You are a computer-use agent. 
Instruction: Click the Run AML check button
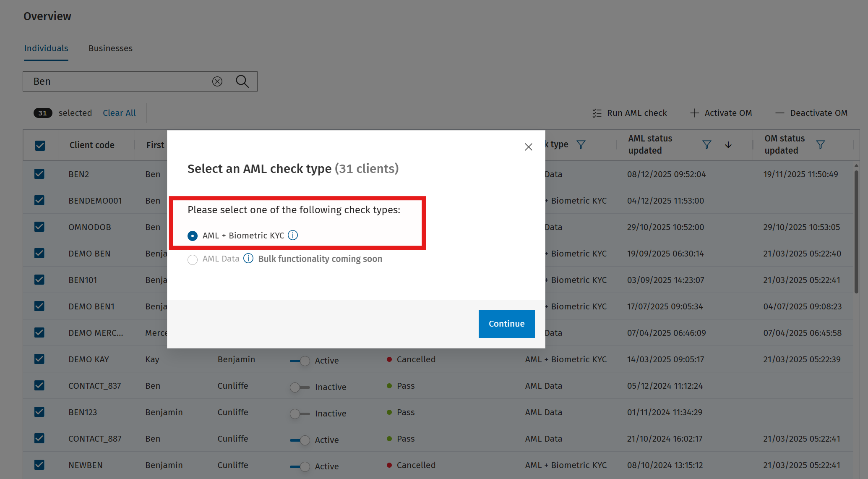[630, 113]
